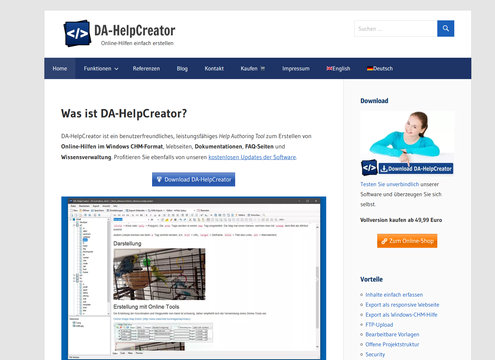Click the Online-Hilfen einfach erstellen tagline
This screenshot has height=360, width=495.
[x=137, y=43]
